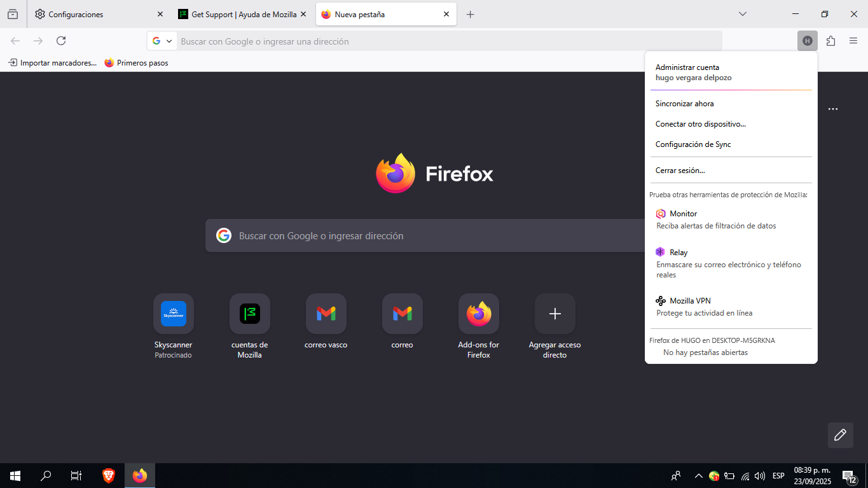
Task: Select Sincronizar ahora
Action: pyautogui.click(x=731, y=104)
